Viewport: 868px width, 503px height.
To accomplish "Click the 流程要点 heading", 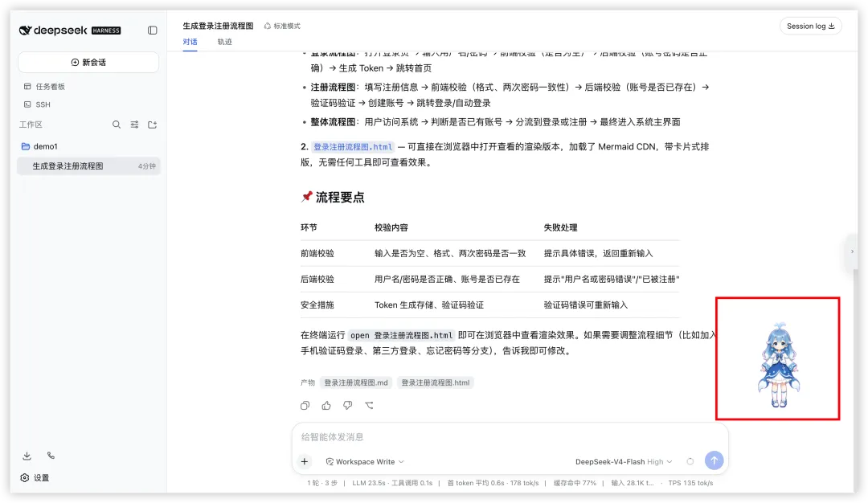I will click(340, 198).
